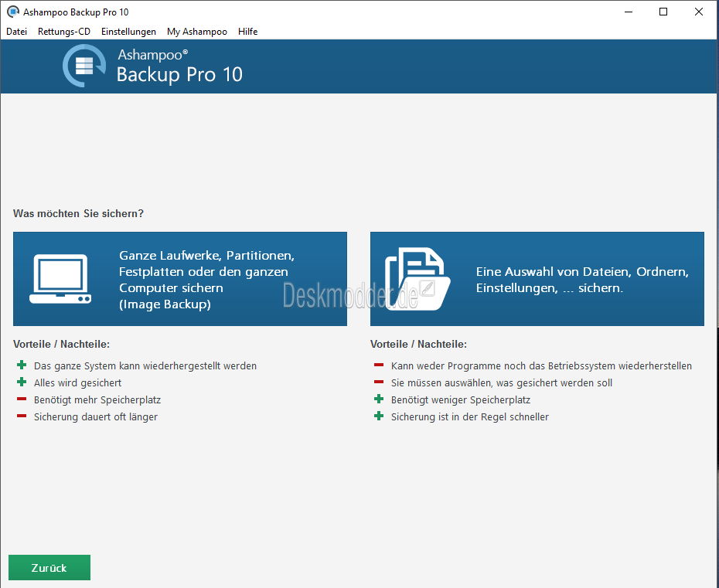Open the My Ashampoo menu
Viewport: 719px width, 588px height.
pos(196,32)
